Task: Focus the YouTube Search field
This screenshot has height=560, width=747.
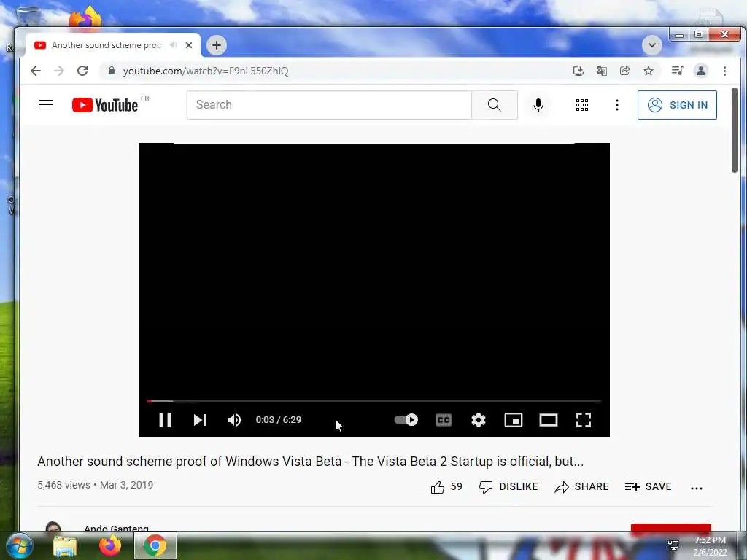Action: pyautogui.click(x=329, y=105)
